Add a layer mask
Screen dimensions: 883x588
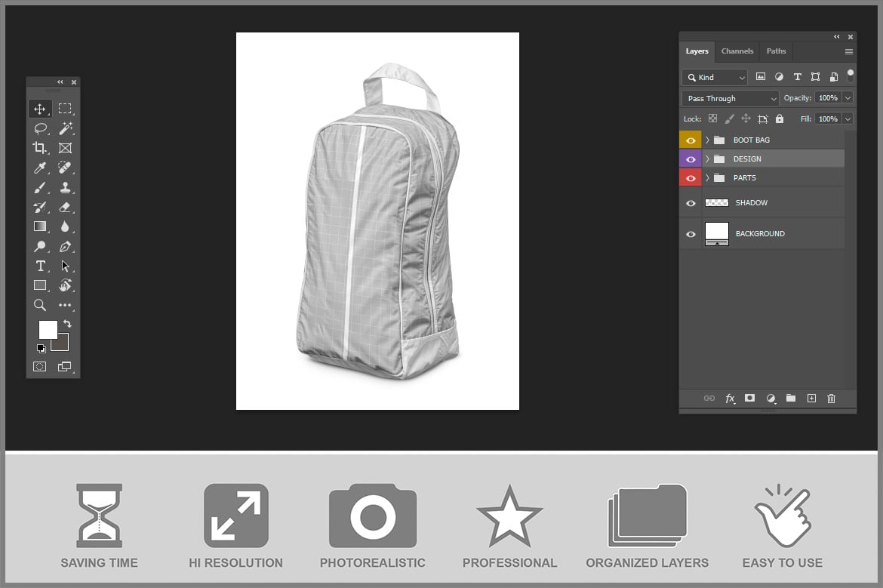(749, 399)
